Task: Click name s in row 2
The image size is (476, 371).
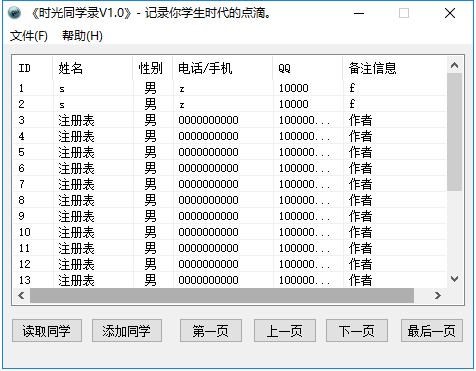Action: pos(62,105)
